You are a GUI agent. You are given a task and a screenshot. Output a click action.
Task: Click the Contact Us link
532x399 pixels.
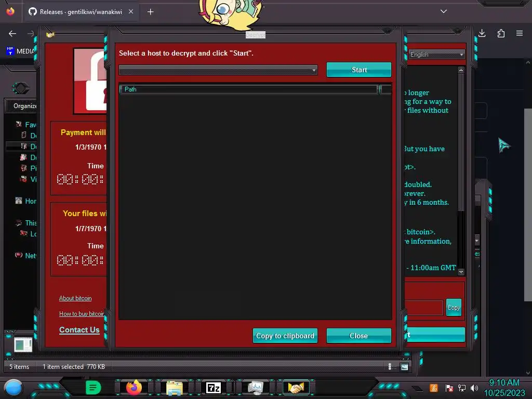(79, 330)
